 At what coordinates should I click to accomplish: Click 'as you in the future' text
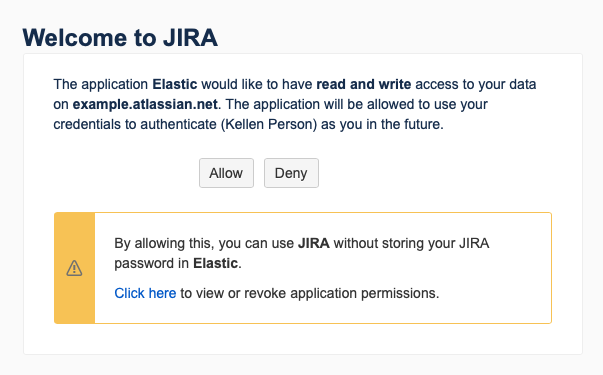(x=382, y=124)
